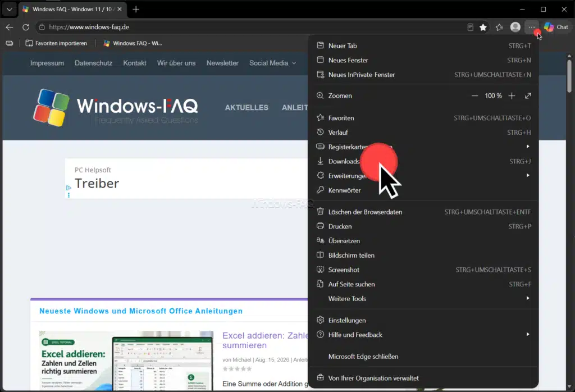This screenshot has height=392, width=575.
Task: Open Copilot Chat button
Action: (556, 27)
